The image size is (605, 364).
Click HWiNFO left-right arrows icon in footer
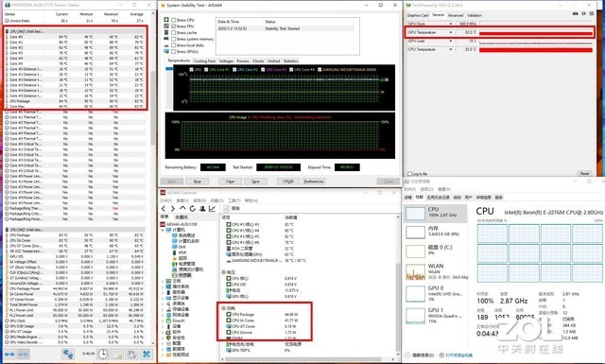(x=9, y=354)
